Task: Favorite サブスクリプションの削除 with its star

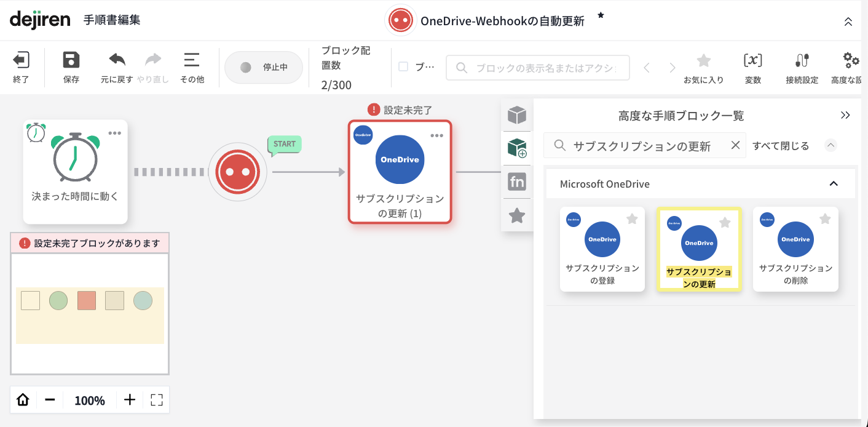Action: pos(825,219)
